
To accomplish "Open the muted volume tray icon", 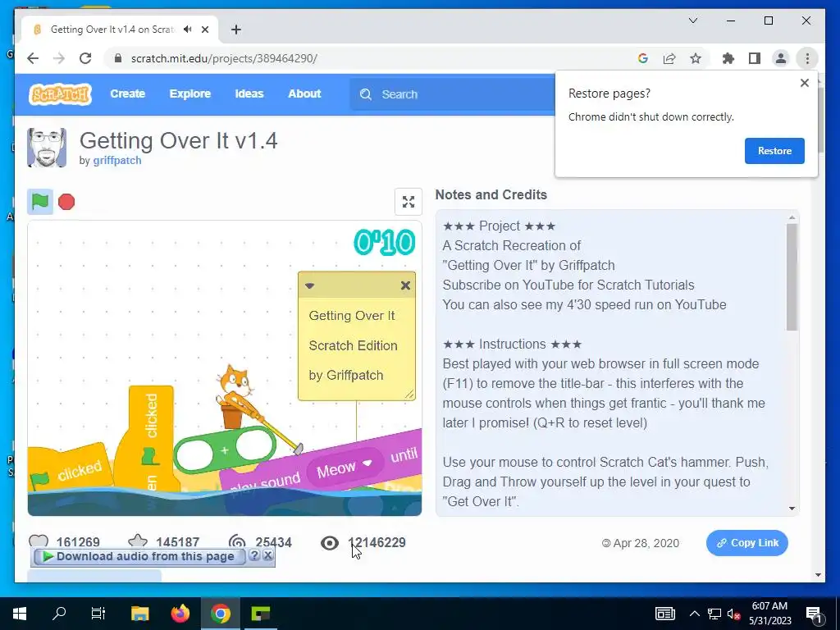I will (x=733, y=614).
